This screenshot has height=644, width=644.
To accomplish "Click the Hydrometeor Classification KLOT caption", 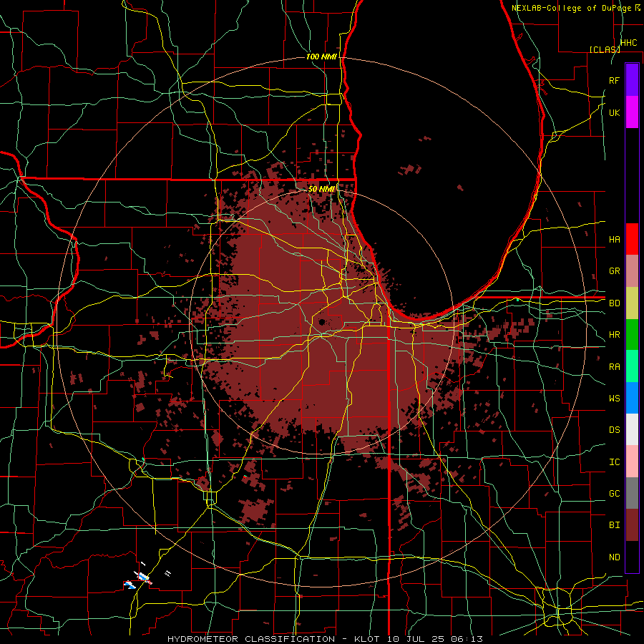I will click(325, 639).
